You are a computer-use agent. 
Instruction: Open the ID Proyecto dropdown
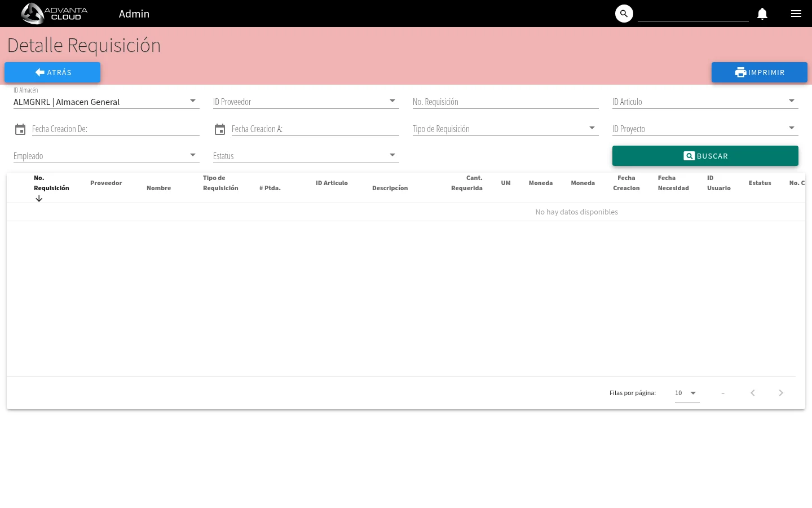(705, 129)
